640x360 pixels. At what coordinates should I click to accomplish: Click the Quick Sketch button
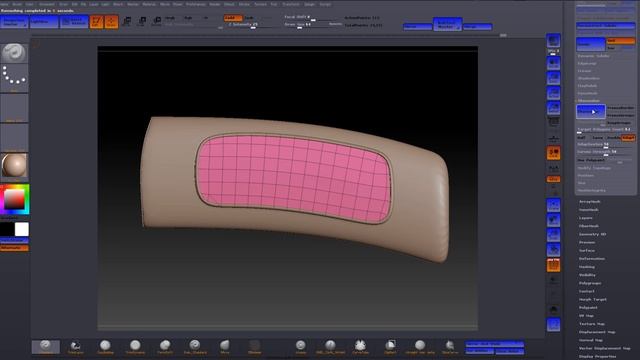(x=74, y=22)
